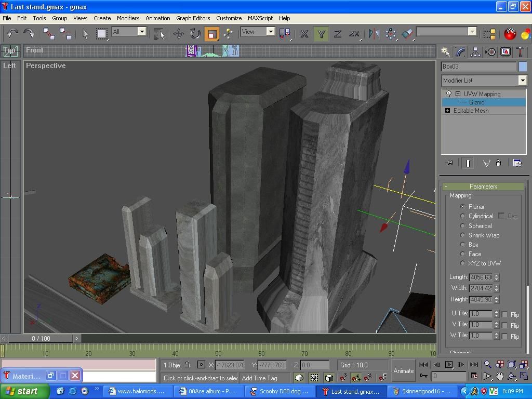Viewport: 532px width, 399px height.
Task: Open the Graph Editors menu
Action: 193,18
